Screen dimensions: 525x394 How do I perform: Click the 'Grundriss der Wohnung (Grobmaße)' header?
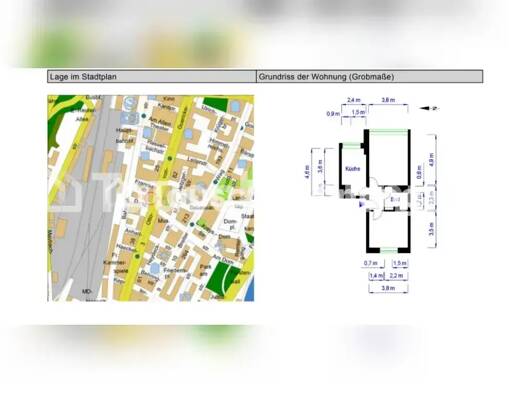coord(370,77)
